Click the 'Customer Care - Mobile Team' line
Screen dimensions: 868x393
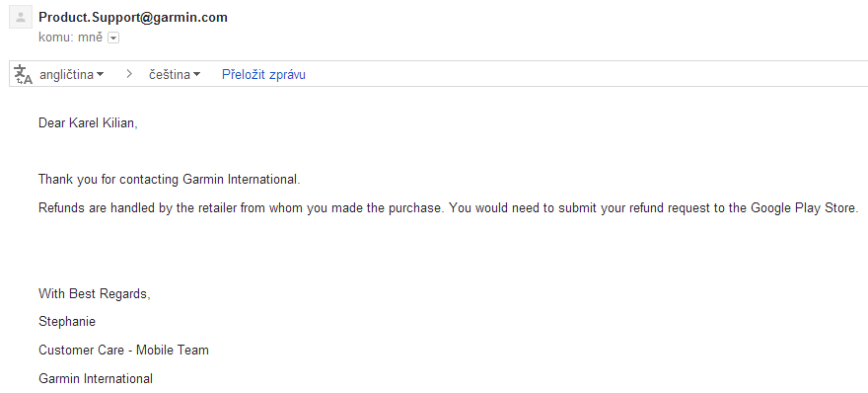[123, 351]
